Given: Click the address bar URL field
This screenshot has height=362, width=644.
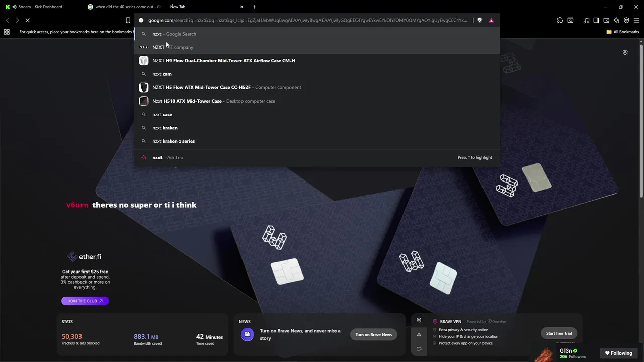Looking at the screenshot, I should coord(308,20).
